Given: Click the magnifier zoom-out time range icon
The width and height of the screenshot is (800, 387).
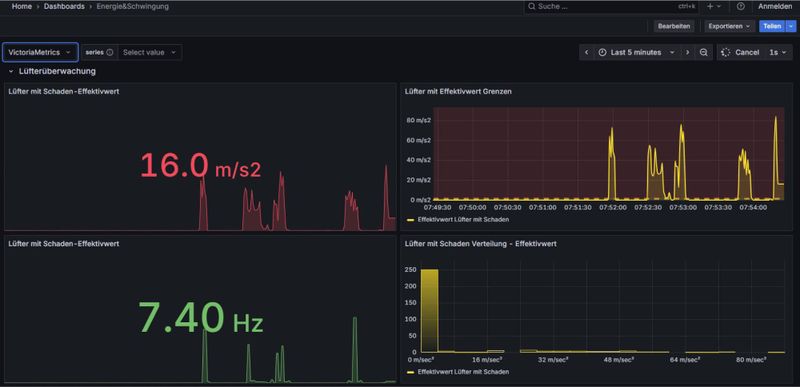Looking at the screenshot, I should click(704, 53).
